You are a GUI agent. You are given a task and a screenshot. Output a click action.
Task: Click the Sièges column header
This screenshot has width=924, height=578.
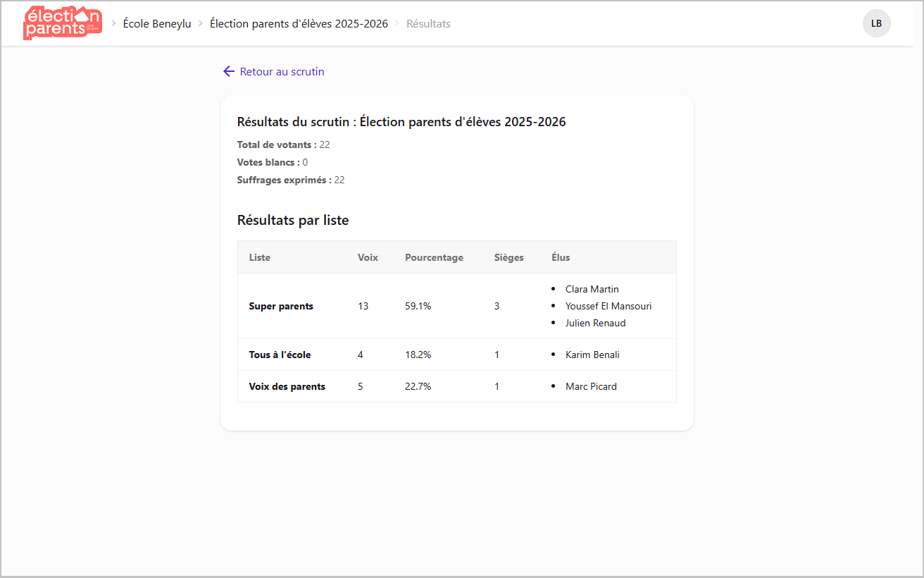coord(508,257)
